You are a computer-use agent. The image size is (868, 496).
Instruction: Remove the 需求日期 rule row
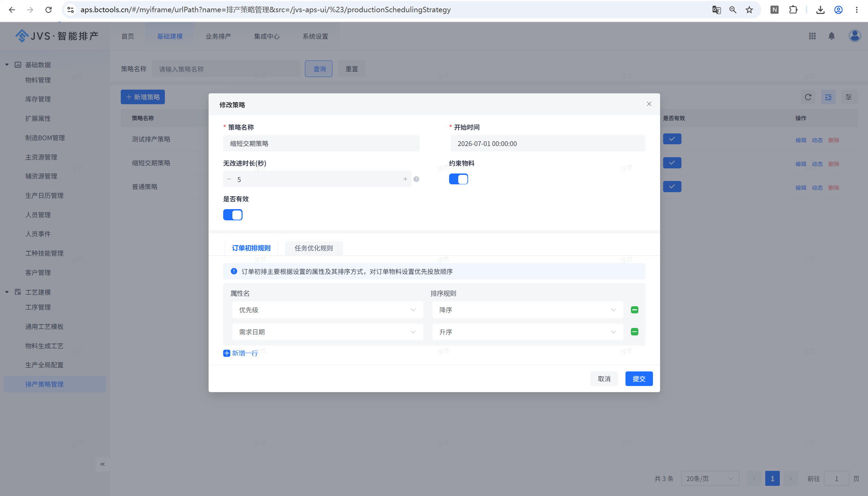(634, 332)
